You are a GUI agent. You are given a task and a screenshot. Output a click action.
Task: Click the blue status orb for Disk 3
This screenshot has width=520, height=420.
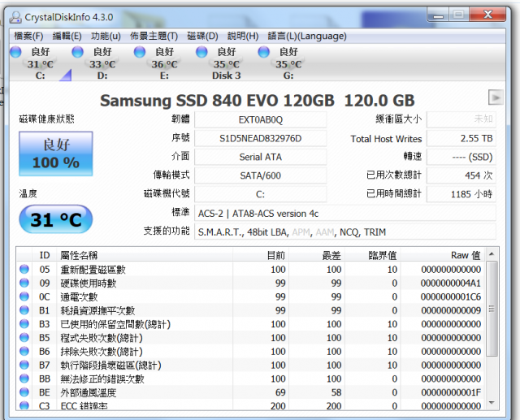[x=201, y=52]
